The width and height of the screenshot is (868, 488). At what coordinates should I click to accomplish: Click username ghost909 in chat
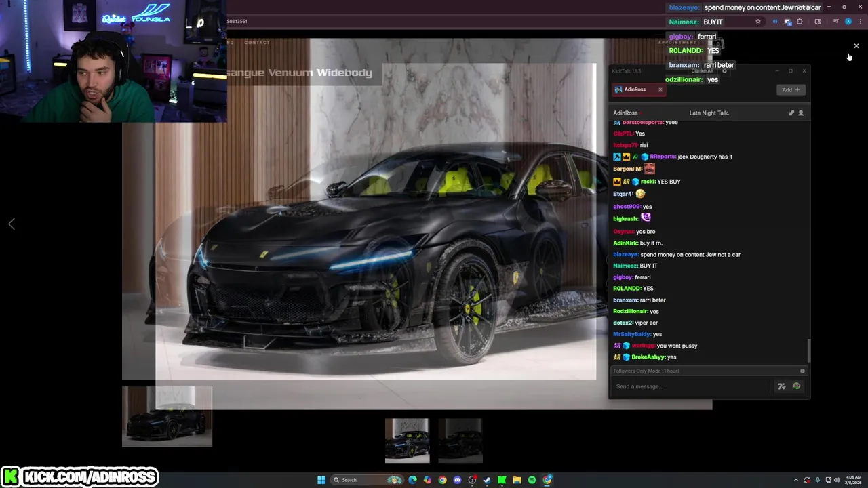627,207
